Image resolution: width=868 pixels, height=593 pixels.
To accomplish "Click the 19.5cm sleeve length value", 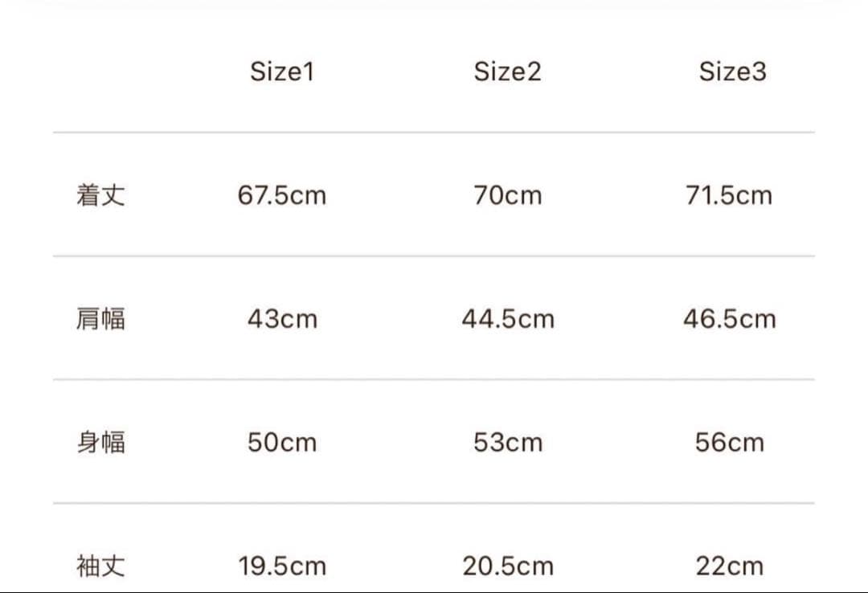I will click(282, 566).
